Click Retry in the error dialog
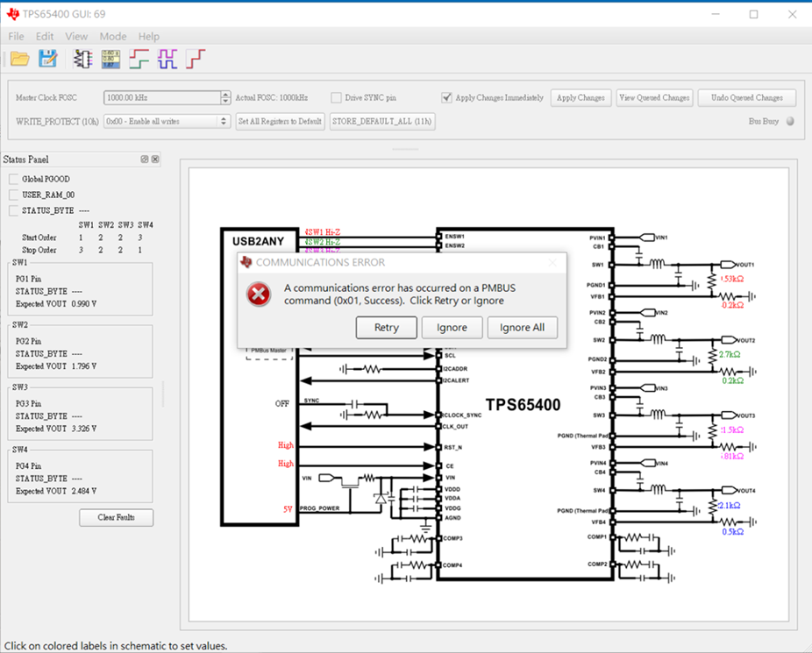Viewport: 812px width, 653px height. pyautogui.click(x=387, y=328)
